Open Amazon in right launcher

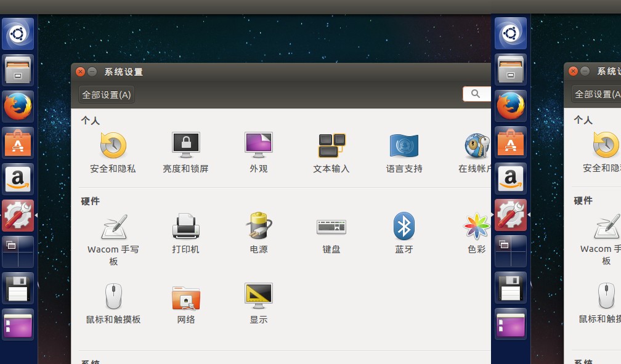511,179
